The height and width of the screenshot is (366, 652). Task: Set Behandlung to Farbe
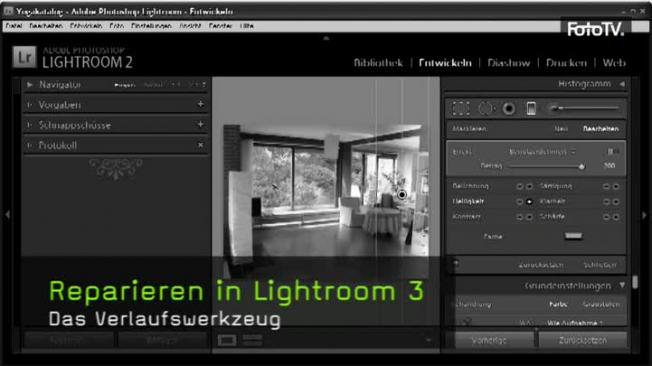tap(558, 304)
